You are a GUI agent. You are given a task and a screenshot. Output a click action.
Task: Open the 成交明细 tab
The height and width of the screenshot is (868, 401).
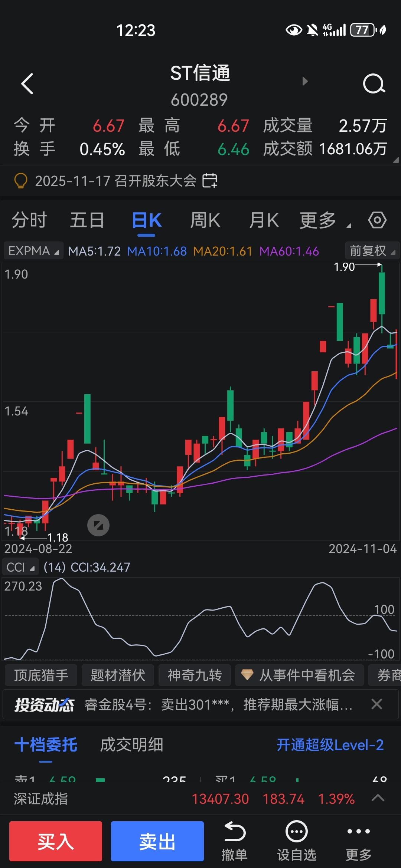131,745
